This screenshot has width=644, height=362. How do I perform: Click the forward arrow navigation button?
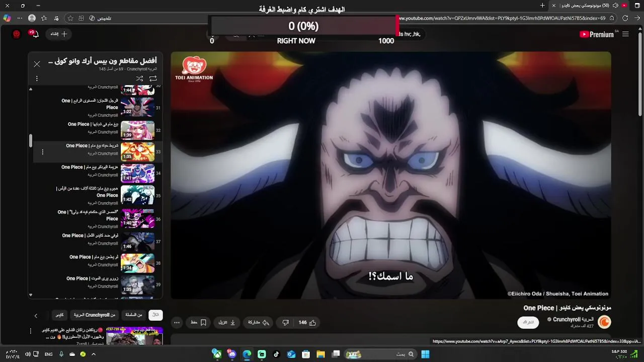[x=637, y=18]
